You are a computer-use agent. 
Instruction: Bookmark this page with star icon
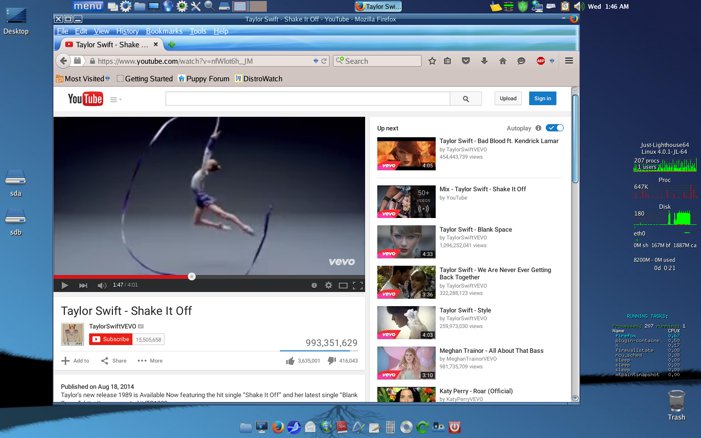tap(432, 61)
